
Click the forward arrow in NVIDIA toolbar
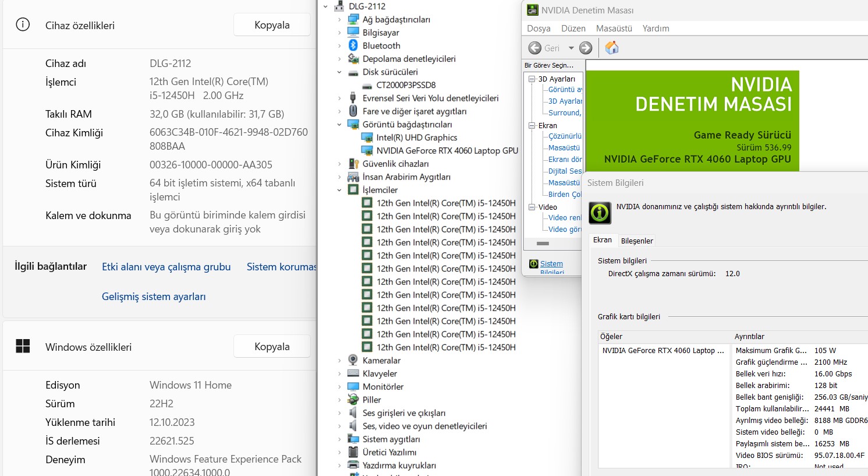coord(586,48)
